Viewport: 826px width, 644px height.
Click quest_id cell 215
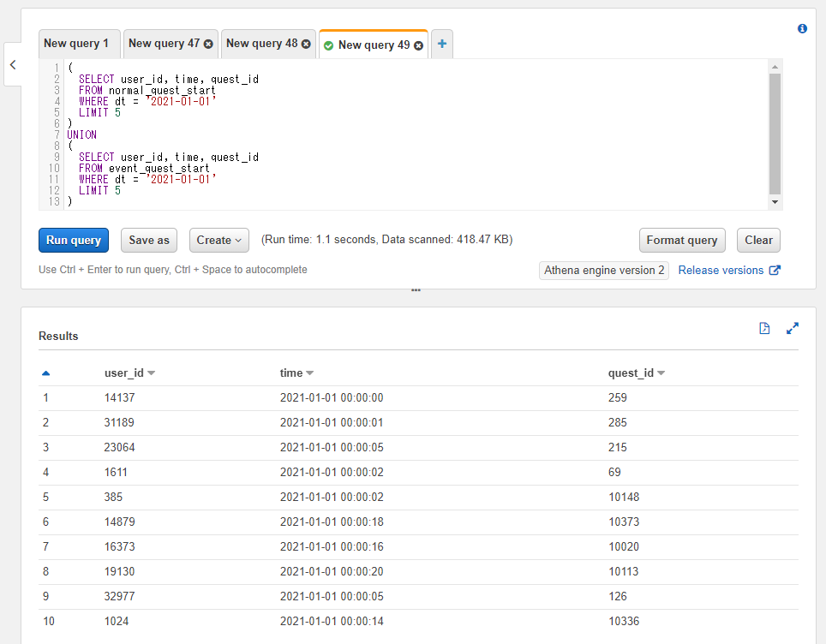(x=618, y=447)
